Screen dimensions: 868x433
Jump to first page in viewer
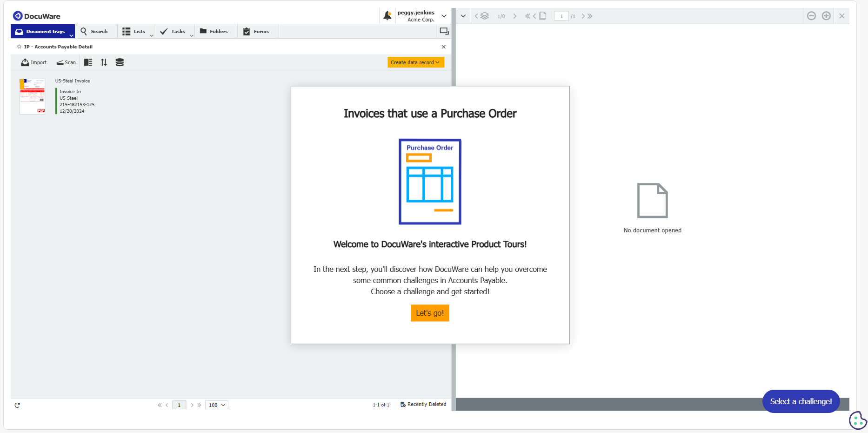(x=527, y=16)
